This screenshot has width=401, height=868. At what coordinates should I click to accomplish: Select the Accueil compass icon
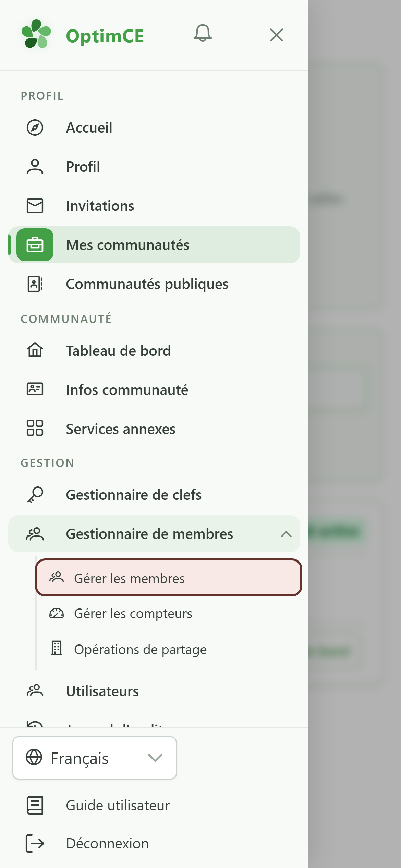coord(35,128)
